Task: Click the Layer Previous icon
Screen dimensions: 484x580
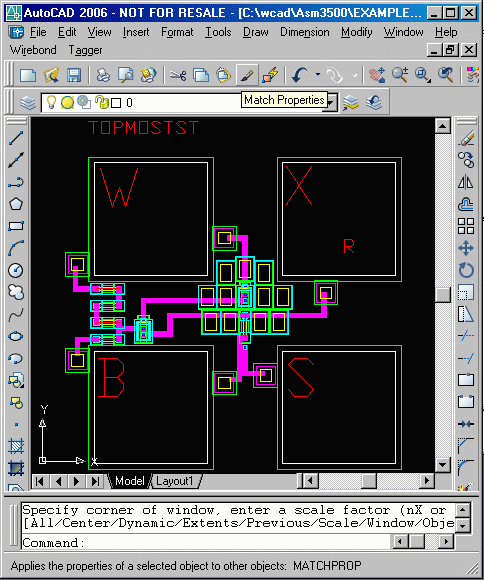Action: [374, 102]
